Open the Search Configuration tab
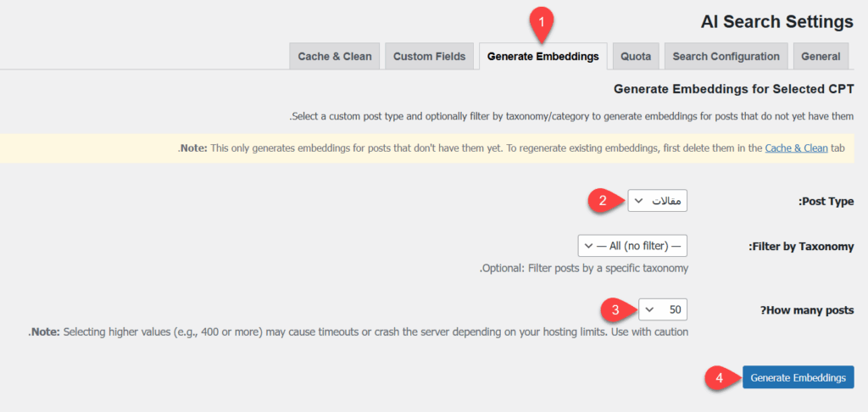868x412 pixels. click(726, 57)
